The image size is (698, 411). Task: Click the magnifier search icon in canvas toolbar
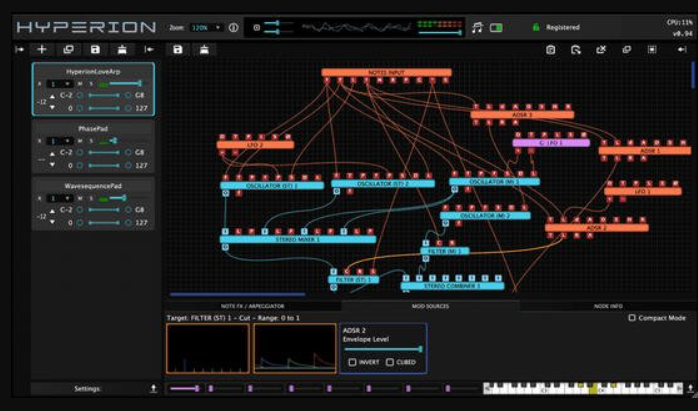(x=576, y=49)
